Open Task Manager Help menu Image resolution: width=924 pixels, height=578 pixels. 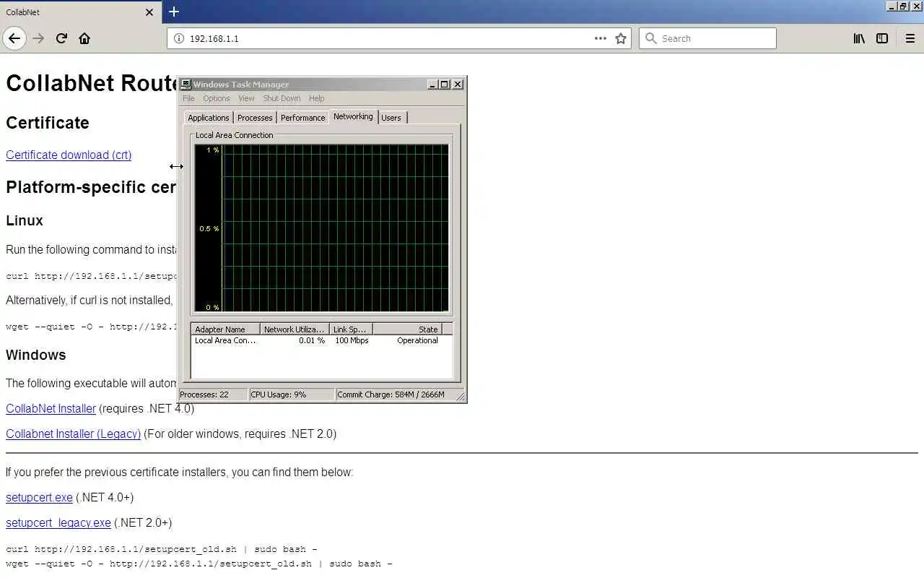coord(316,98)
